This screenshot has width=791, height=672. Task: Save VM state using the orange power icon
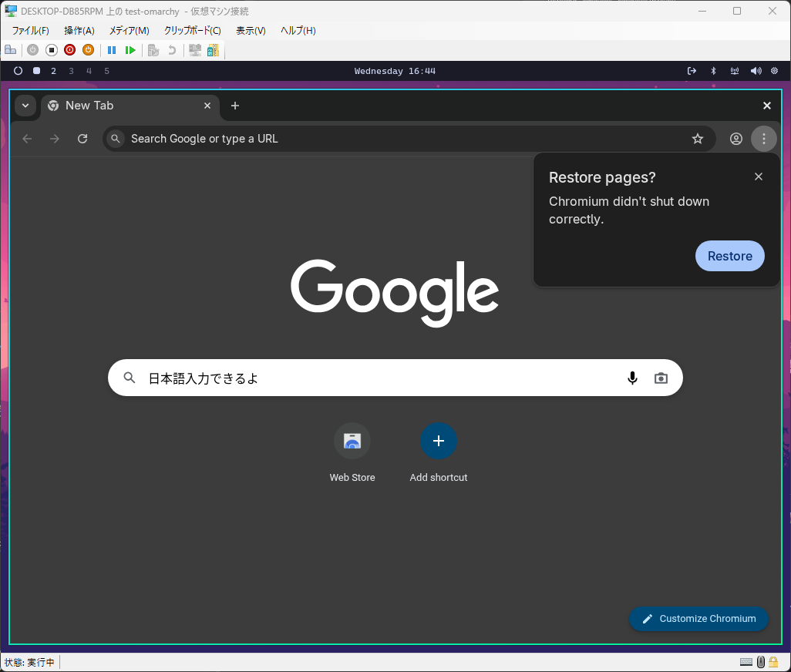coord(89,50)
